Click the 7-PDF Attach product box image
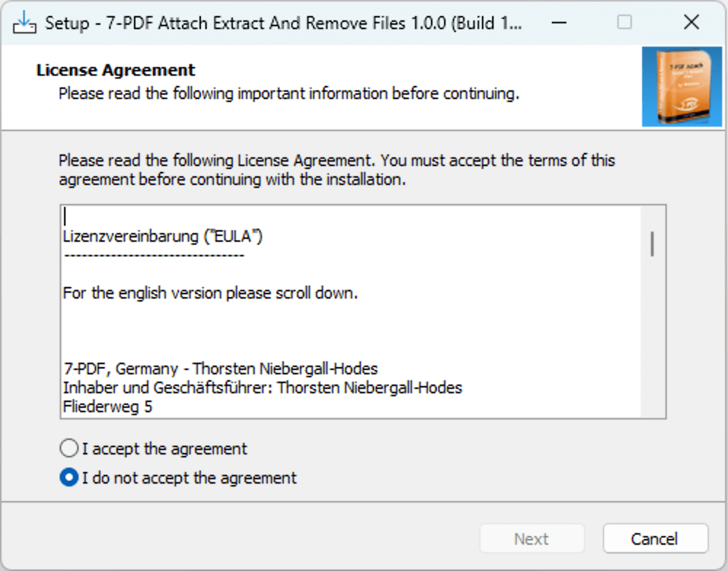Screen dimensions: 728x571 coord(681,87)
